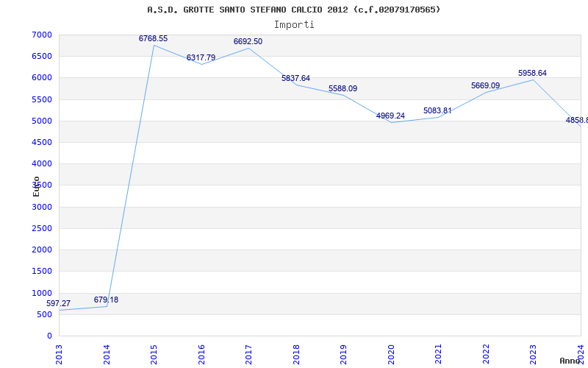This screenshot has height=368, width=588.
Task: Select the data label 679.18
Action: (106, 300)
